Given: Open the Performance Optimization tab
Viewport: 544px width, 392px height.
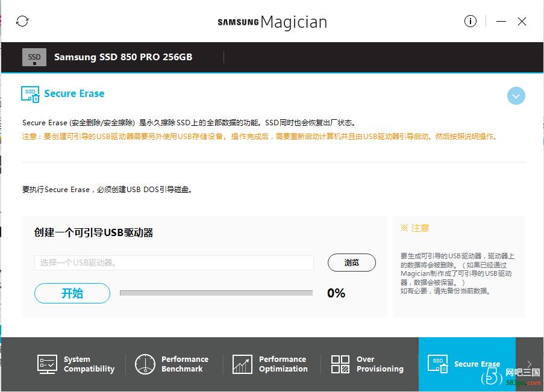Looking at the screenshot, I should [x=270, y=364].
